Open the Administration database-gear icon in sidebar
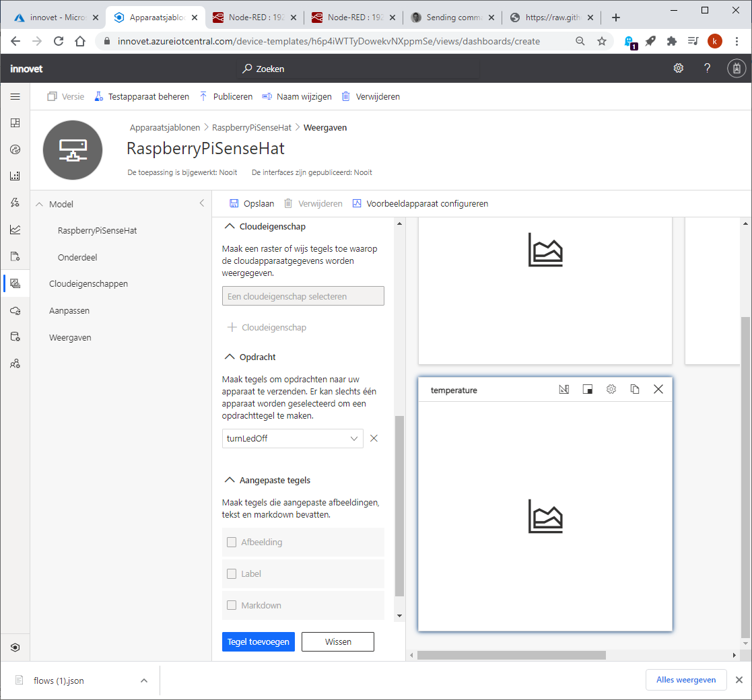 [x=15, y=337]
